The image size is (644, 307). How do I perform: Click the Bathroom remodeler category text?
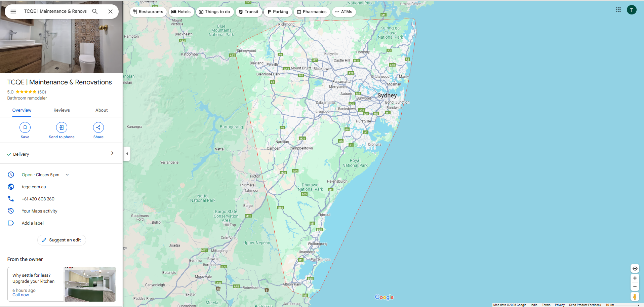coord(27,98)
